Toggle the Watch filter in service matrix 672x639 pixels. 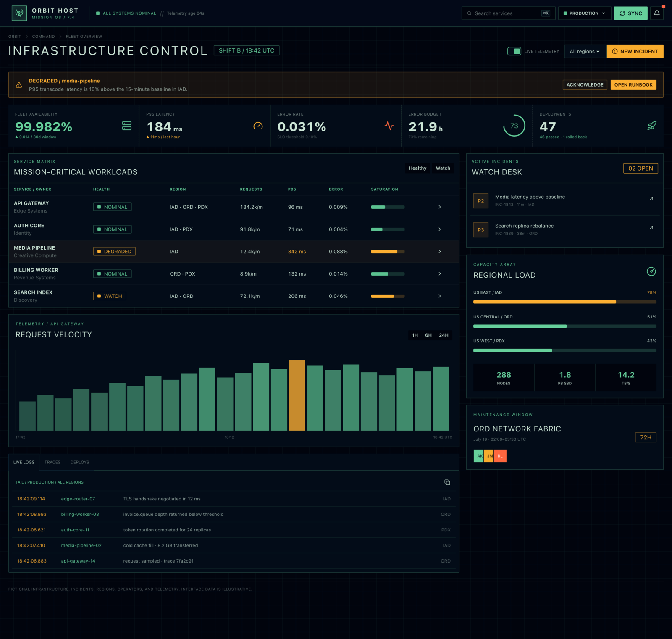(x=443, y=168)
